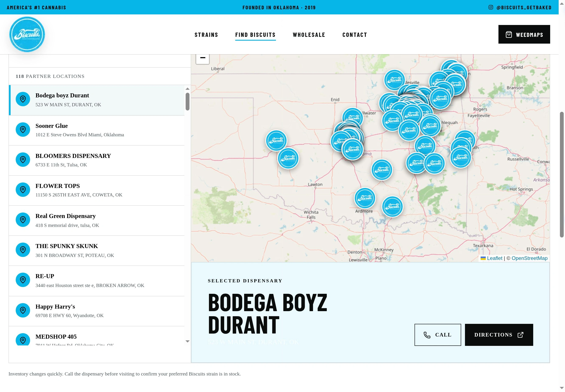Click the map marker near Ardmore

365,198
